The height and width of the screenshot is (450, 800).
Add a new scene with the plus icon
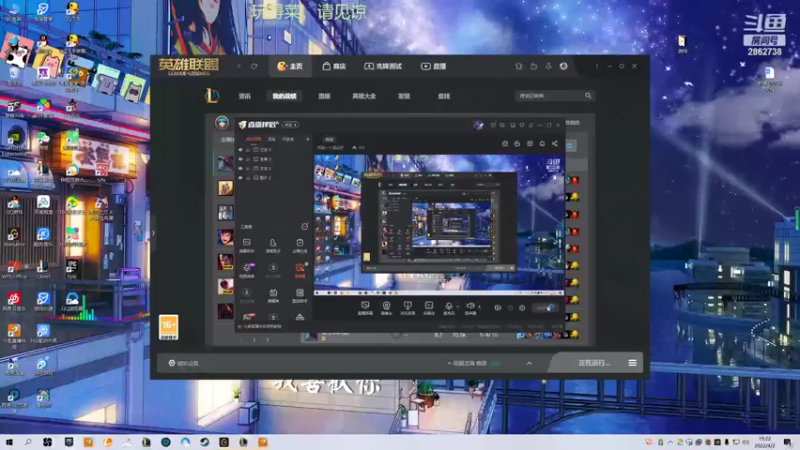pyautogui.click(x=307, y=139)
